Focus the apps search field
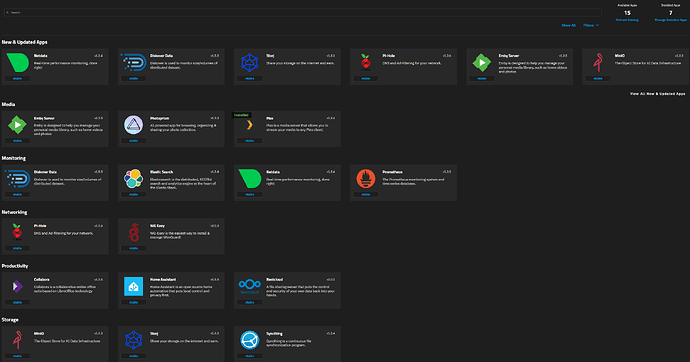The image size is (690, 362). [x=303, y=12]
